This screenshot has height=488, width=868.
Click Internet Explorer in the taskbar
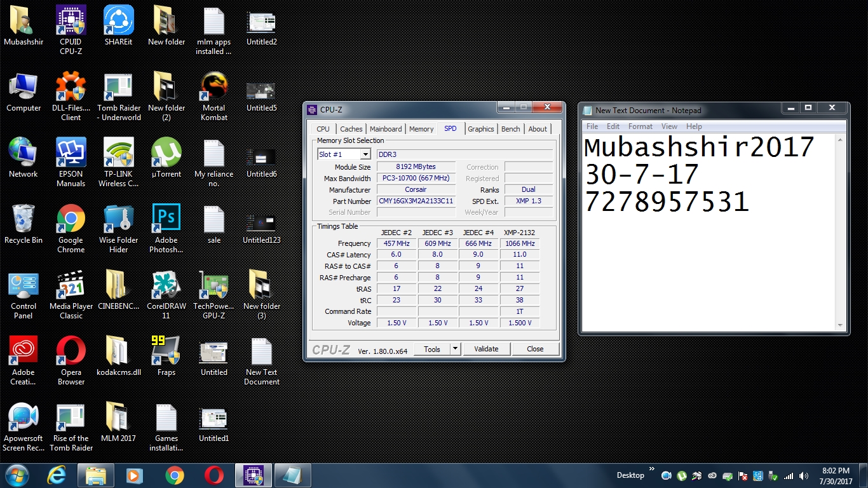[58, 475]
